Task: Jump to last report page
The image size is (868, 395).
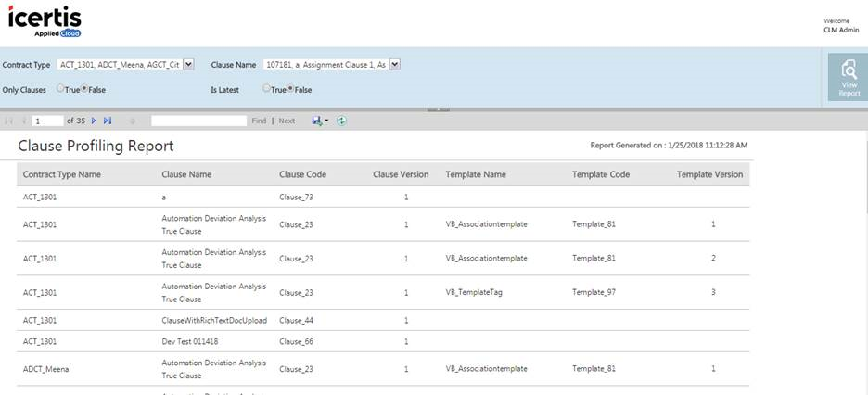Action: point(108,121)
